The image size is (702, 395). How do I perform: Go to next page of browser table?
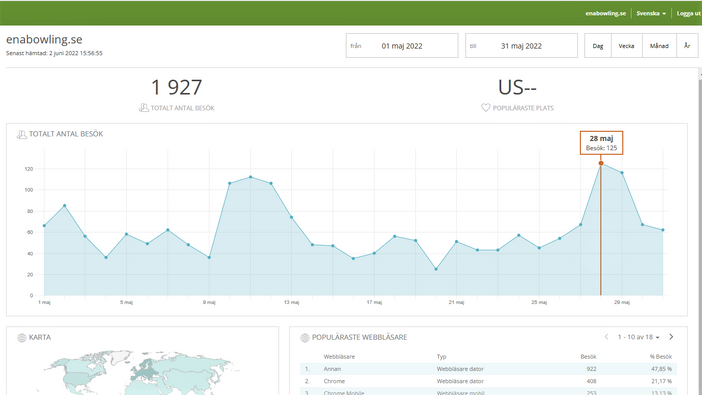[x=671, y=337]
